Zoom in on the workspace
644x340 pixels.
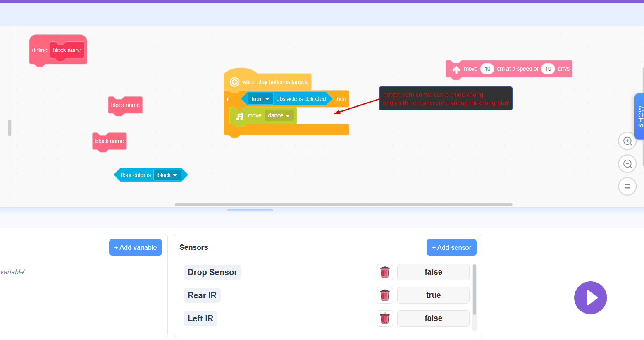click(627, 141)
